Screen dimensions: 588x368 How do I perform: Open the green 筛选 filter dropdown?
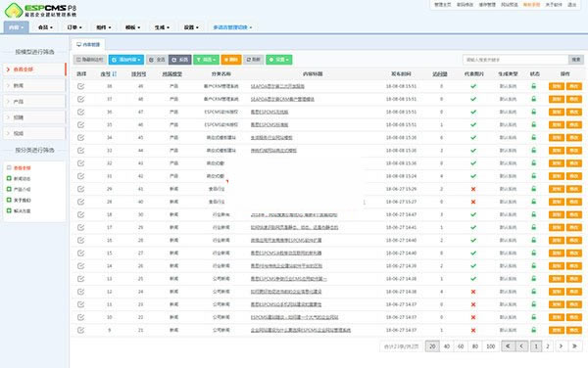206,60
